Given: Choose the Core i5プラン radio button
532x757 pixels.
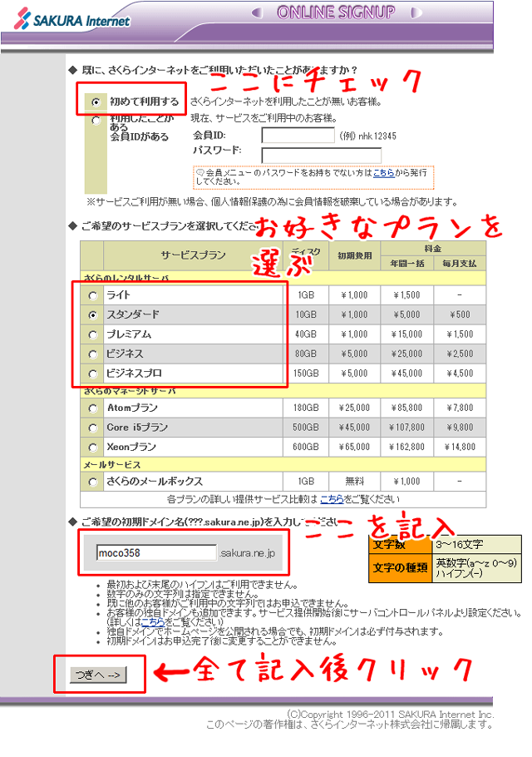Looking at the screenshot, I should coord(92,428).
